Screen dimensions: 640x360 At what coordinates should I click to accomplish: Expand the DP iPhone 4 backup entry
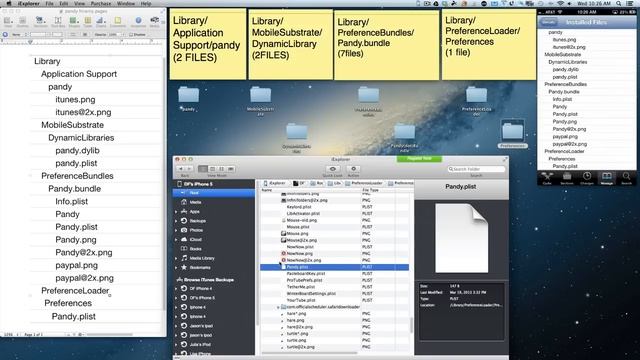[x=176, y=289]
